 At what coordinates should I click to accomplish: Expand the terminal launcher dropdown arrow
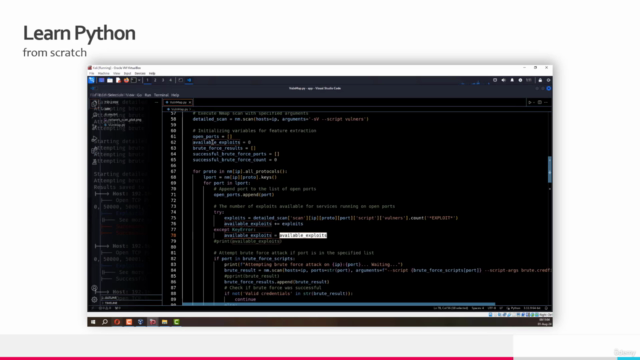(139, 80)
